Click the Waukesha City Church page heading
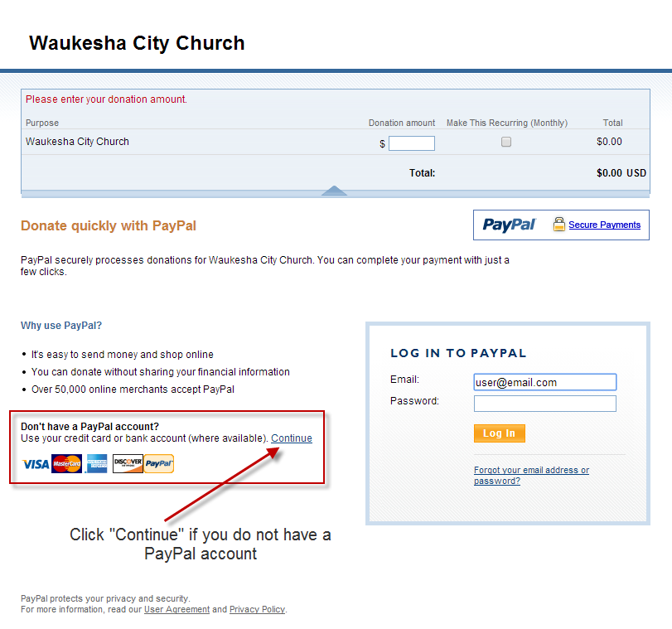The height and width of the screenshot is (629, 672). pos(137,43)
